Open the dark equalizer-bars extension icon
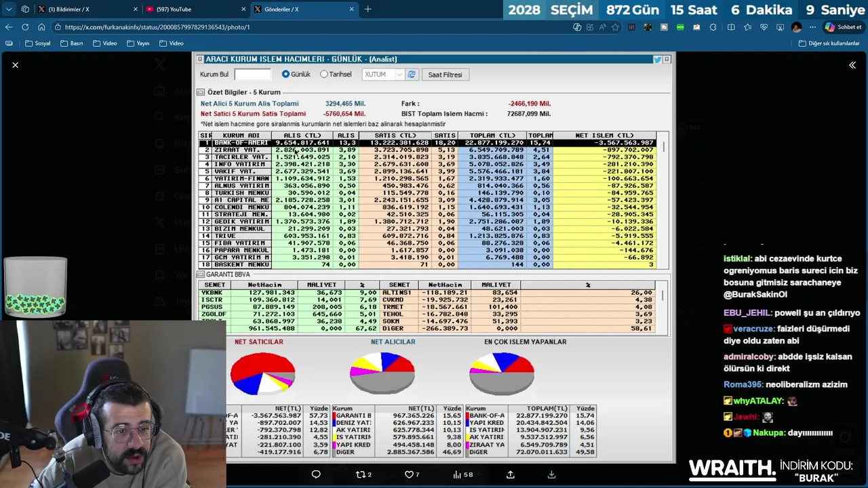The height and width of the screenshot is (488, 868). pos(631,27)
